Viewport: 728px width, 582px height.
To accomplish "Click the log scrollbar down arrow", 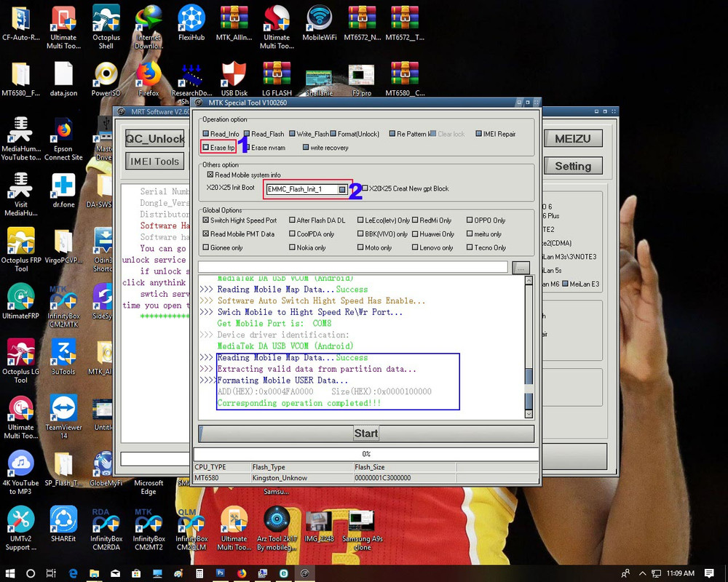I will [529, 413].
